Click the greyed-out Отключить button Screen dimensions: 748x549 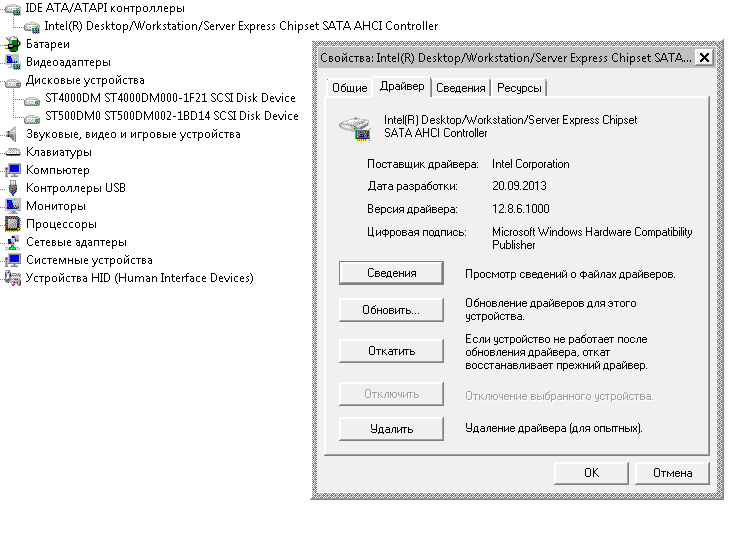pos(391,394)
